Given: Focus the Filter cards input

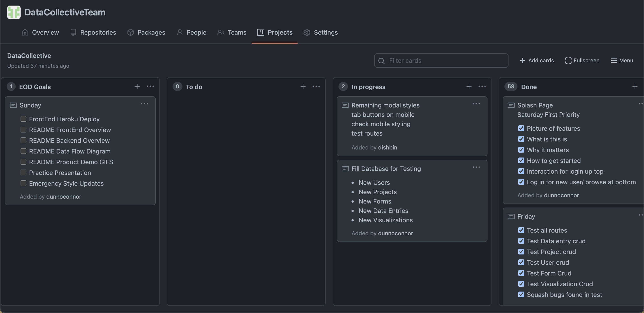Looking at the screenshot, I should click(x=441, y=61).
